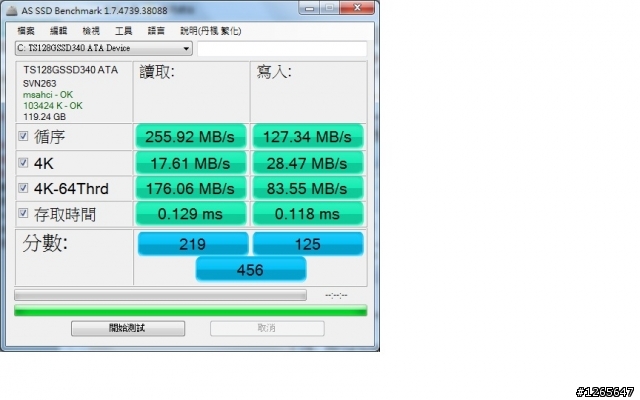Select 4K-64Thrd read result 176.06 MB/s

pos(191,188)
